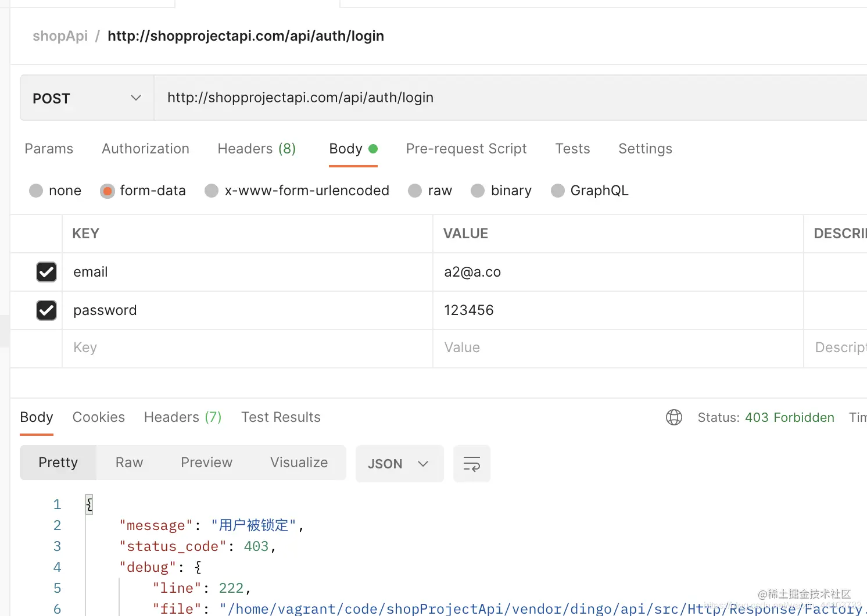Select the binary body radio
Screen dimensions: 867x616
[x=478, y=191]
